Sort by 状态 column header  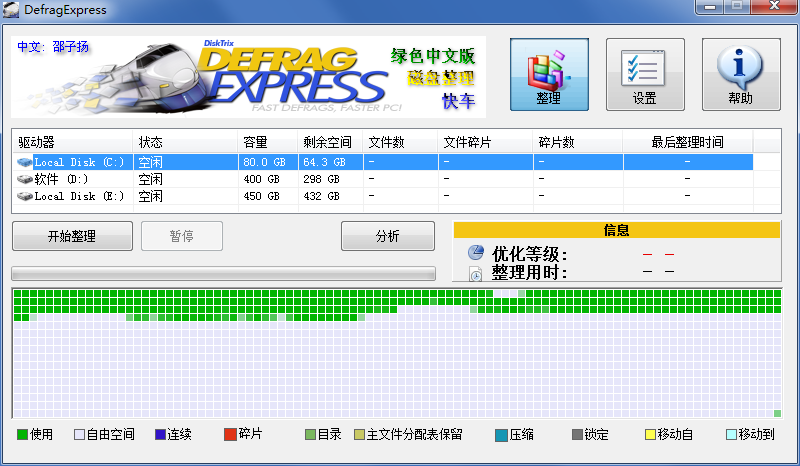tap(185, 142)
